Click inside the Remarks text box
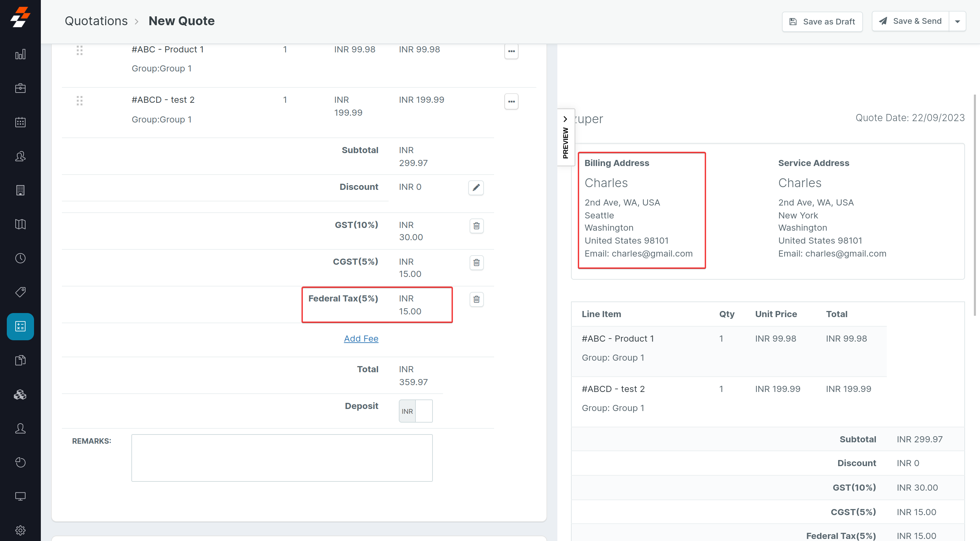980x541 pixels. [281, 458]
